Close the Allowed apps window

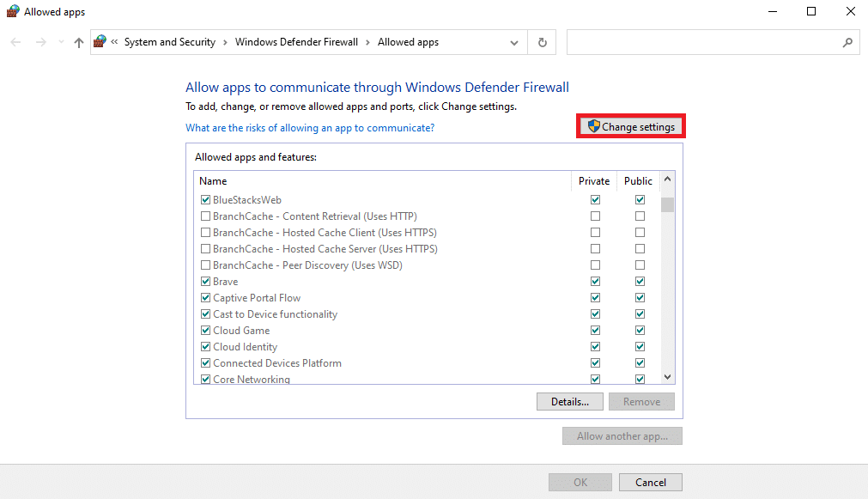point(850,12)
